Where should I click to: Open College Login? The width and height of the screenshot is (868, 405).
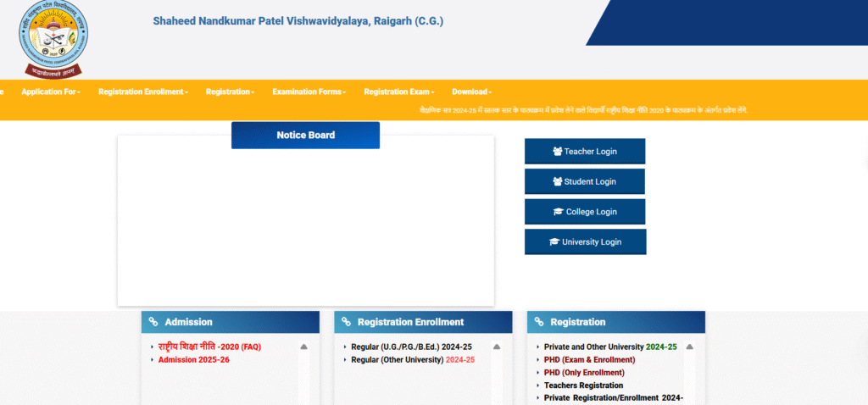tap(585, 211)
